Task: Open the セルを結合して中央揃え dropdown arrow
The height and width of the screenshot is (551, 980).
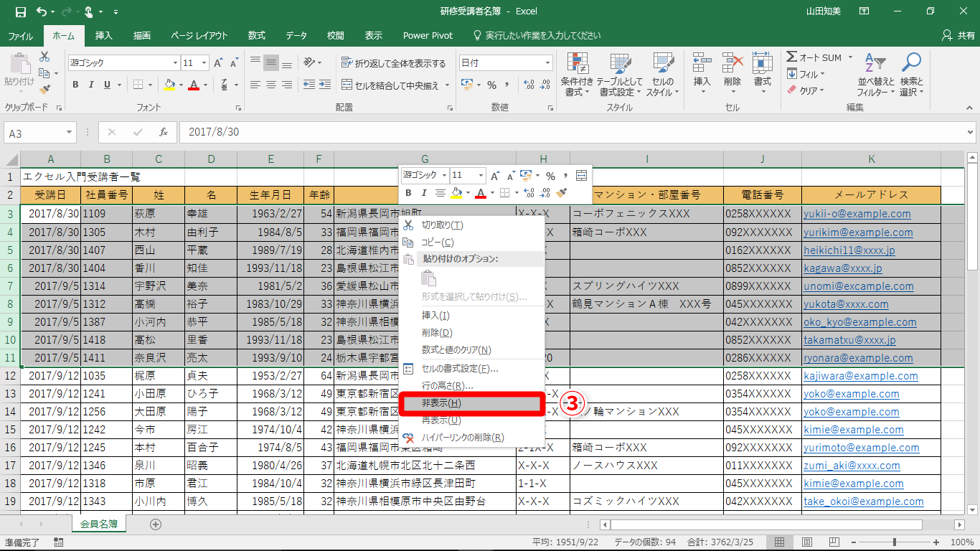Action: [x=447, y=85]
